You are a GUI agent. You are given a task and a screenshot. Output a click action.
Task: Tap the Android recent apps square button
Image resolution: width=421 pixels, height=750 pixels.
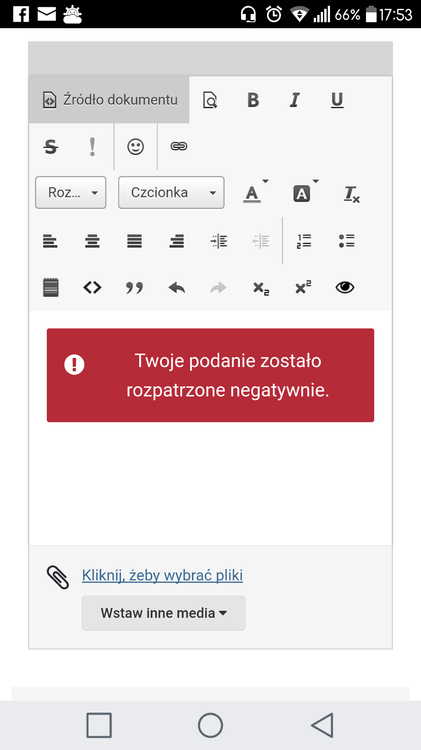pyautogui.click(x=99, y=725)
